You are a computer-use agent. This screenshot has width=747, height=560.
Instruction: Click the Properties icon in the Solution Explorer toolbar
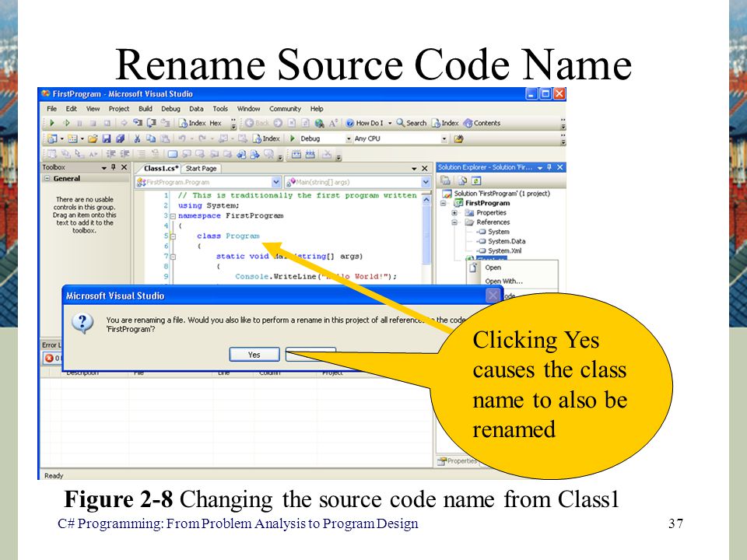point(445,180)
